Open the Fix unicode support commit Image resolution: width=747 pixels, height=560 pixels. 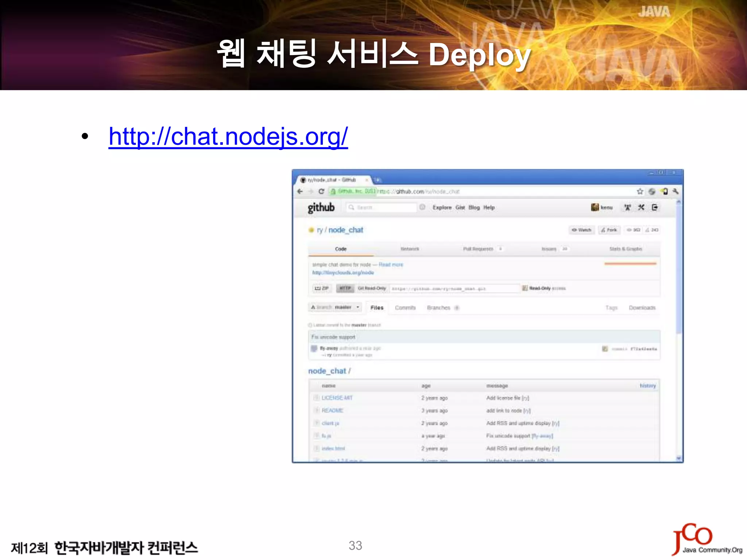point(333,337)
